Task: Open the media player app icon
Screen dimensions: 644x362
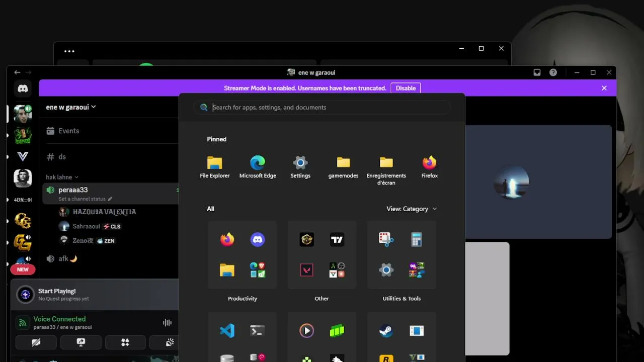Action: (x=307, y=331)
